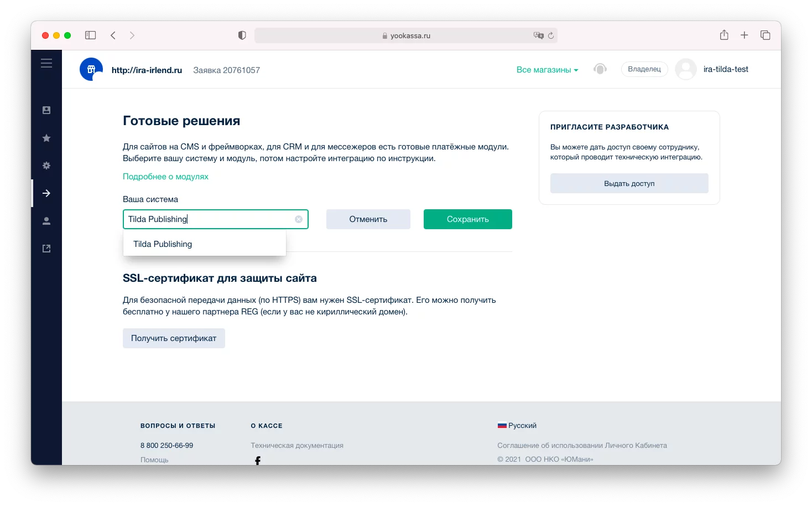The width and height of the screenshot is (812, 506).
Task: Open the user profile sidebar icon
Action: [x=46, y=221]
